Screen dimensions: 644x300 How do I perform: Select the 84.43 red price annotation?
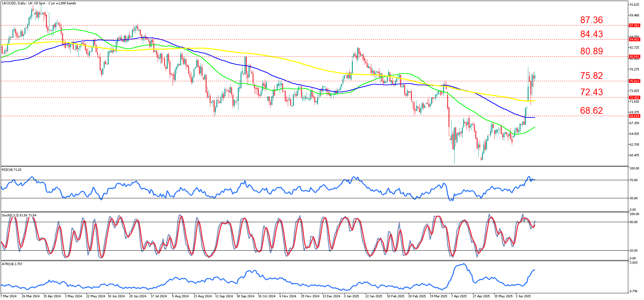(x=591, y=34)
